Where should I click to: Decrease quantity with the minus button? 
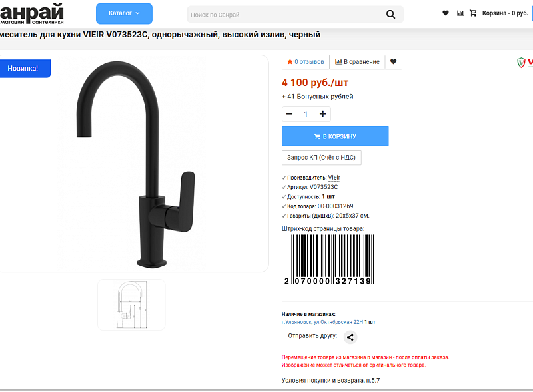(289, 114)
